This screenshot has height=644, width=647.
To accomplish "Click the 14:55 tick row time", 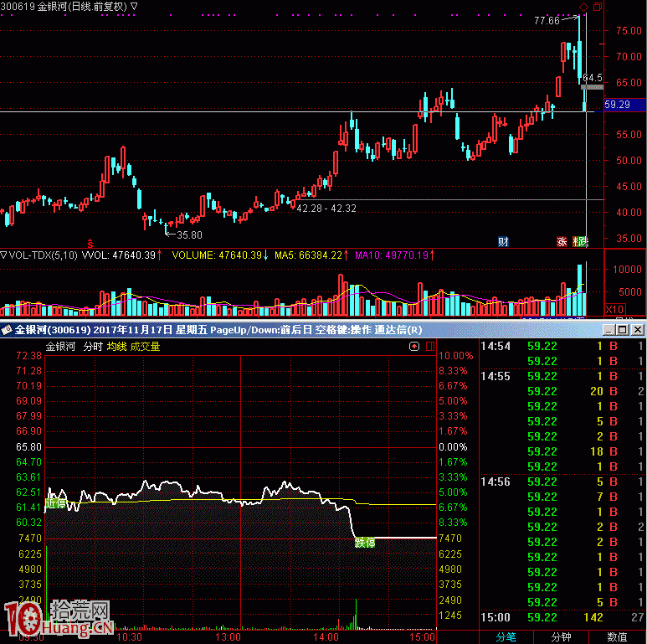I will (496, 376).
